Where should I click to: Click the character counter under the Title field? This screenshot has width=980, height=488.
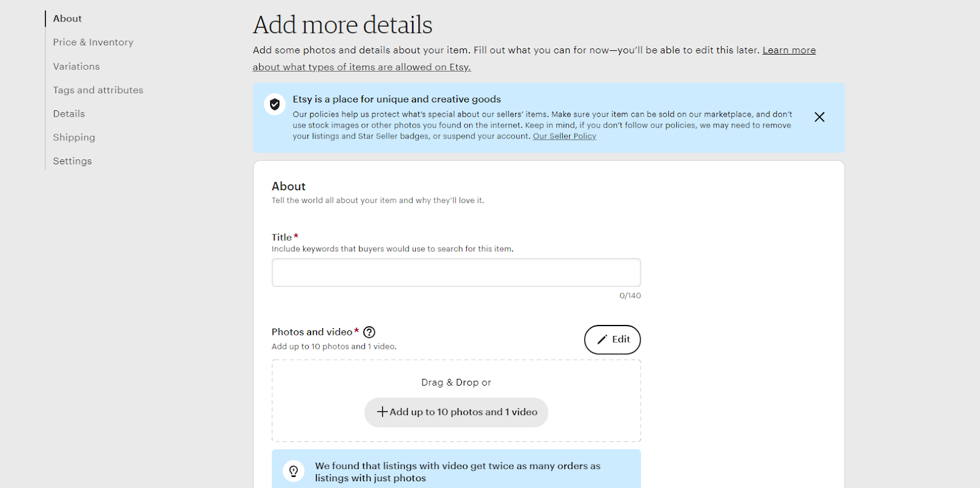(x=629, y=295)
